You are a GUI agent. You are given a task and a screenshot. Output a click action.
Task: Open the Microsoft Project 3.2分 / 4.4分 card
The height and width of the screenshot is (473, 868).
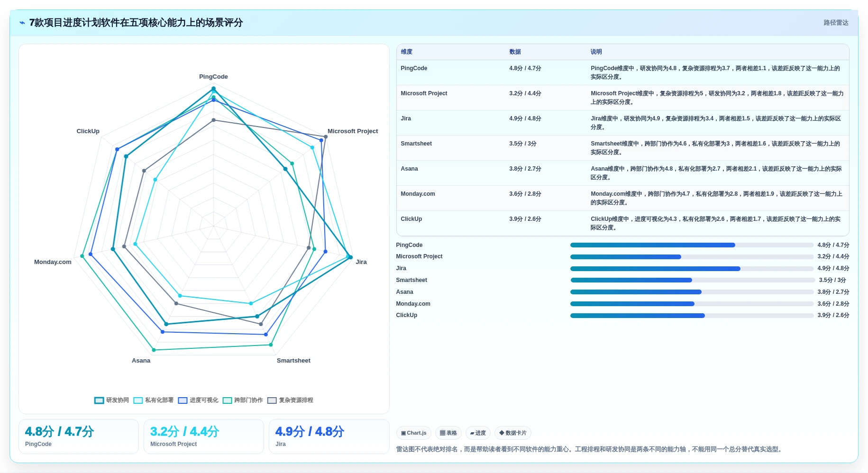204,437
